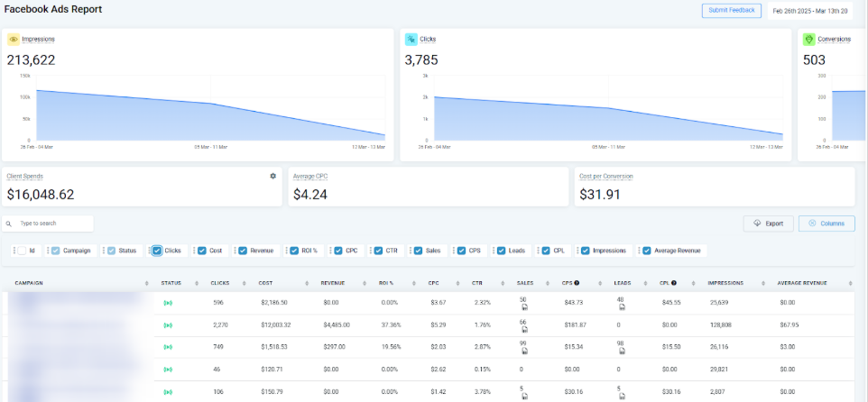Uncheck the Revenue column checkbox

pos(242,251)
